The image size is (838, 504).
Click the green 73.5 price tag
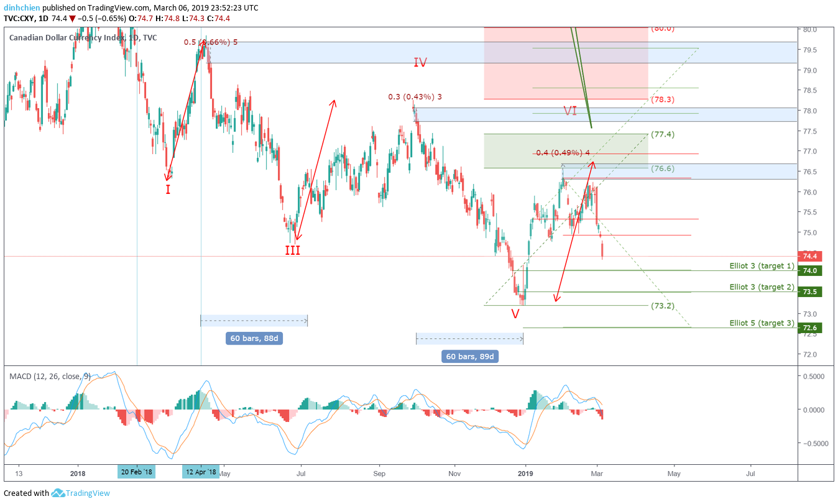coord(811,291)
